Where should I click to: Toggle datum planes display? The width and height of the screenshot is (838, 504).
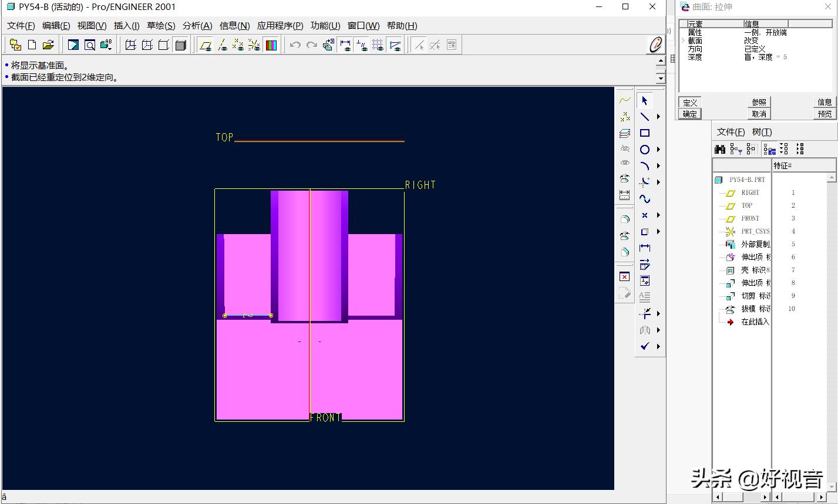coord(205,45)
